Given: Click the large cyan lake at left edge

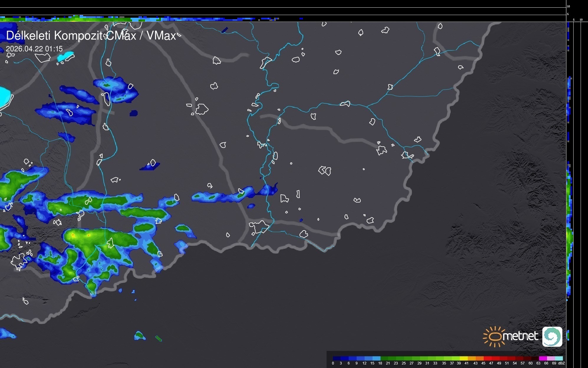Looking at the screenshot, I should coord(4,97).
